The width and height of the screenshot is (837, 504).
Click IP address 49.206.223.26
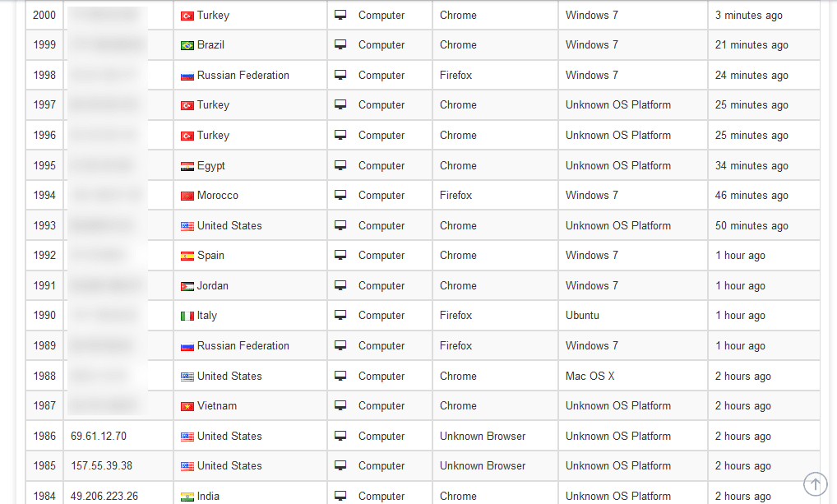tap(104, 496)
